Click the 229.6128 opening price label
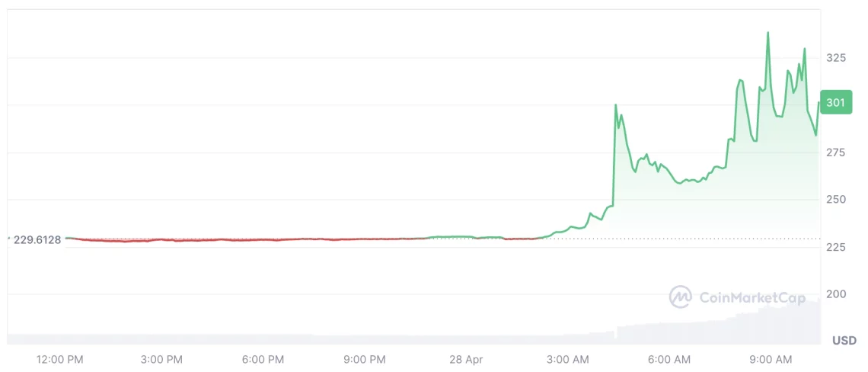 point(37,239)
